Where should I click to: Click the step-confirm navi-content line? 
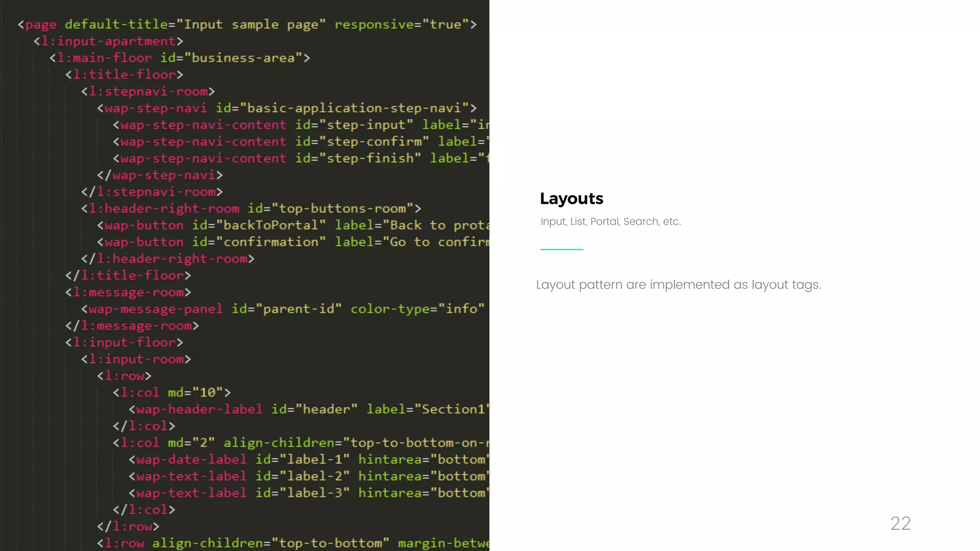pos(301,142)
